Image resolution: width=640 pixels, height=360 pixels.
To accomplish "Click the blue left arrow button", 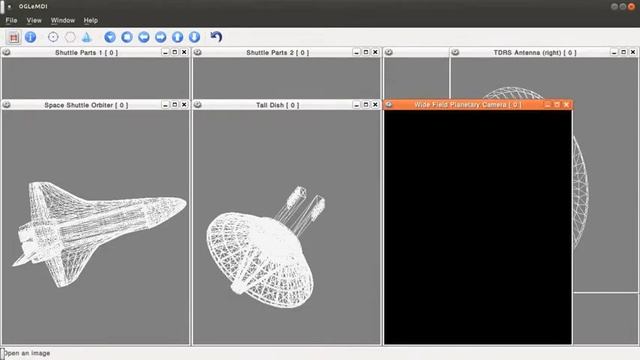I will point(144,37).
